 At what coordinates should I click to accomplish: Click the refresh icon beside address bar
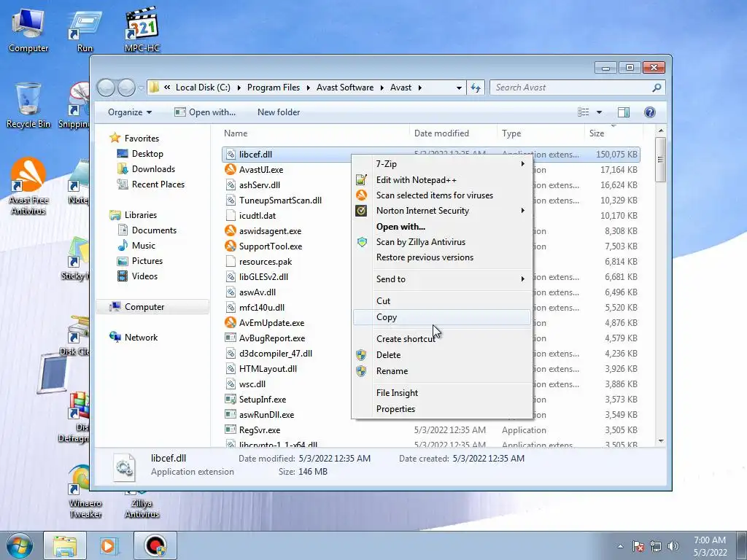[x=475, y=87]
